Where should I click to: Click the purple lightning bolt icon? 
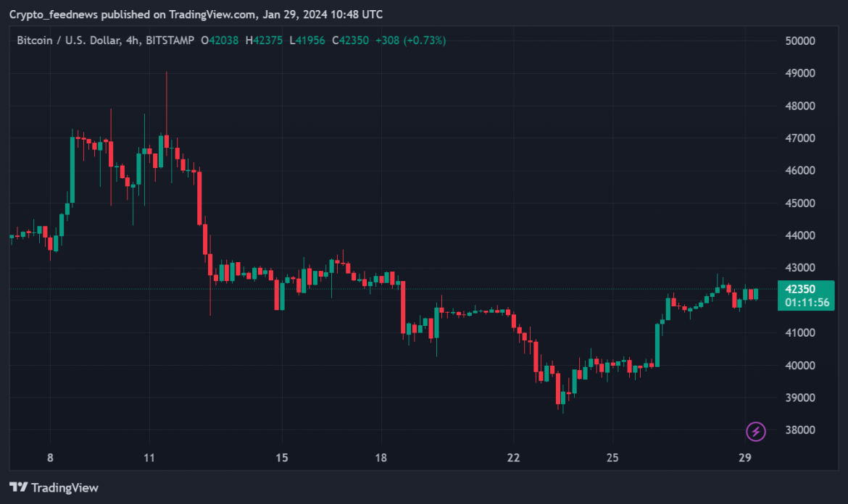[755, 432]
